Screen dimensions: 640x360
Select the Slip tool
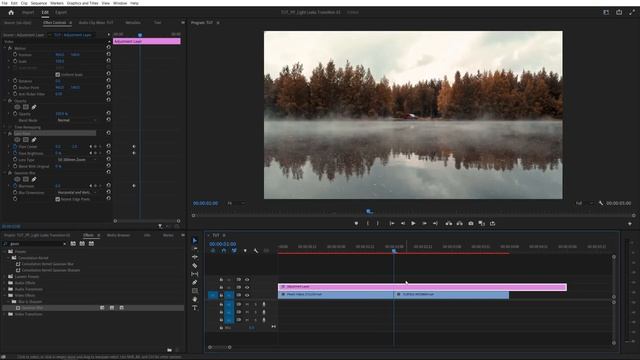(195, 274)
